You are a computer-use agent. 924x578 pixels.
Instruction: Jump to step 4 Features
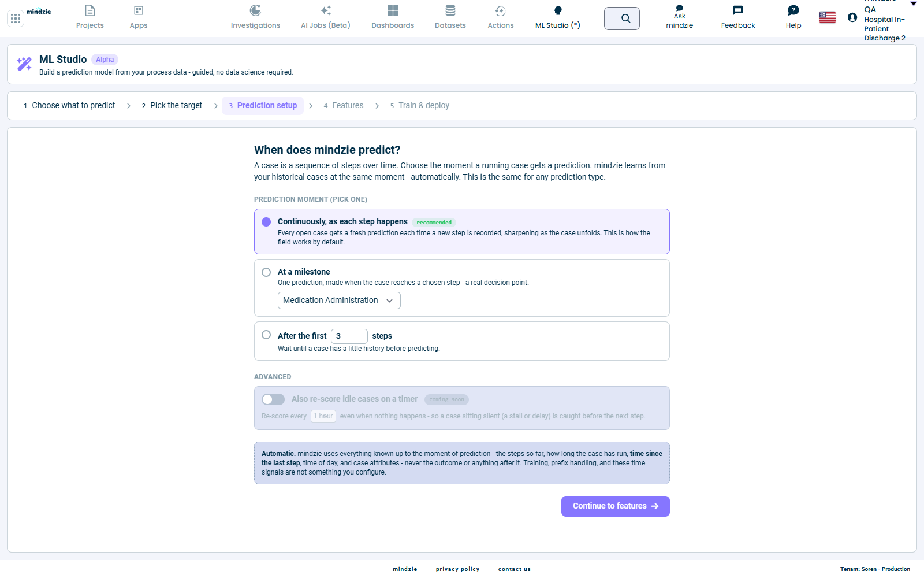(344, 106)
